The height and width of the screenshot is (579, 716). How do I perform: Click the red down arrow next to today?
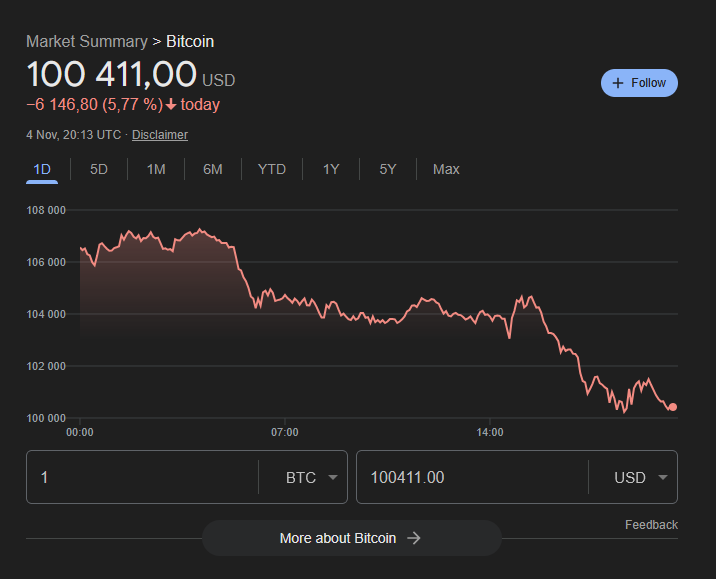[x=171, y=105]
